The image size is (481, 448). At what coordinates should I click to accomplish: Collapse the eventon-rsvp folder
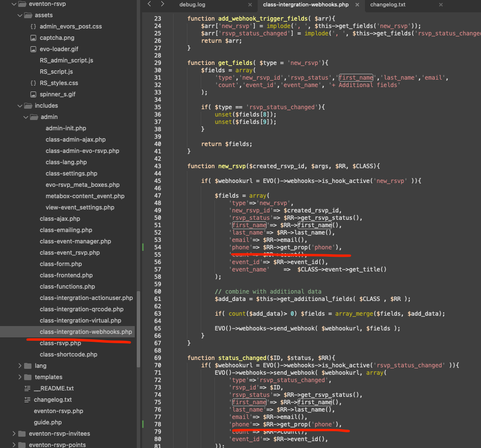(14, 4)
